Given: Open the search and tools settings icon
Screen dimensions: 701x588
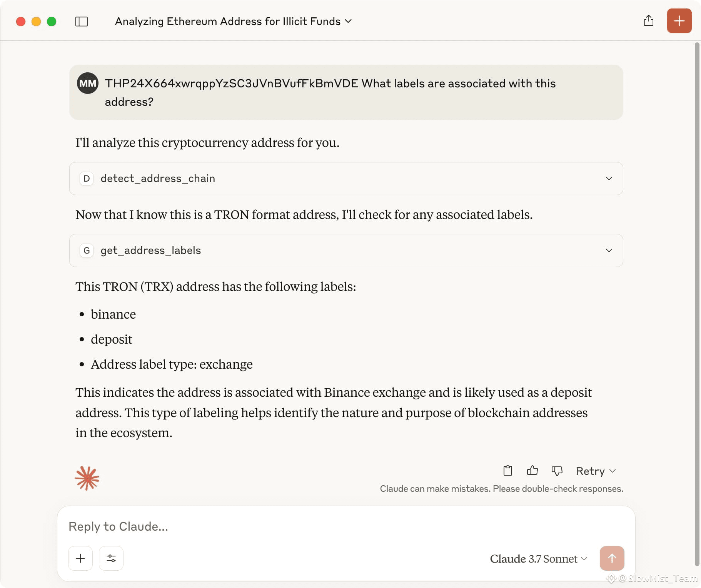Looking at the screenshot, I should [111, 558].
